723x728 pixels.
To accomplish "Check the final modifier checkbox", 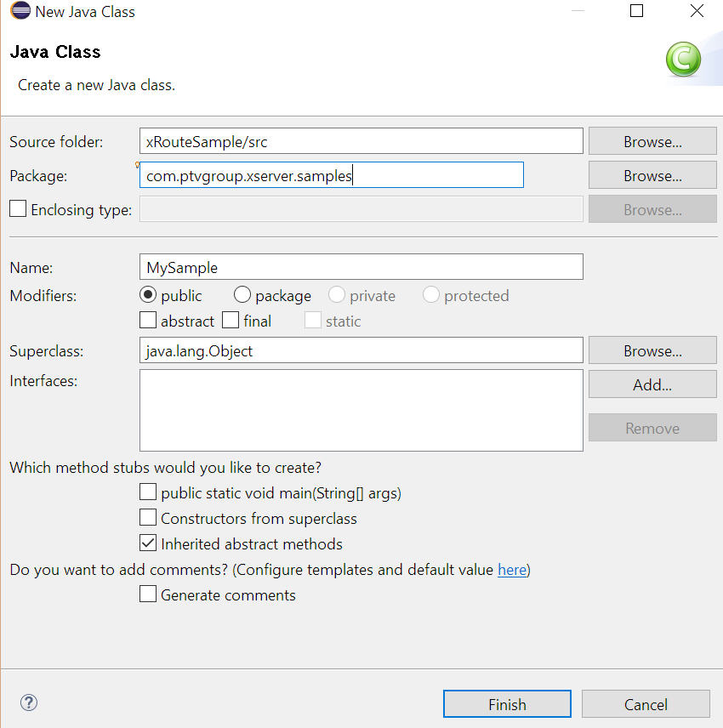I will pos(231,321).
